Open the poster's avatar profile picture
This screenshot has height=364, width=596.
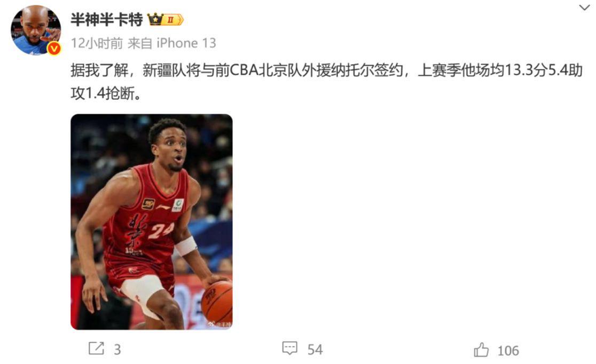tap(36, 30)
